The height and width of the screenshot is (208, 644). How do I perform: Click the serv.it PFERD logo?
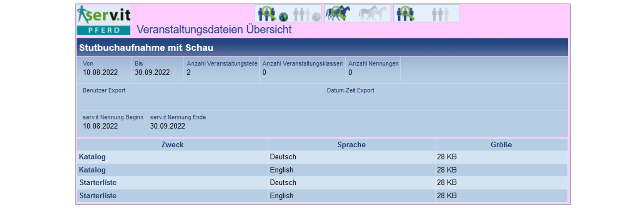tap(103, 20)
